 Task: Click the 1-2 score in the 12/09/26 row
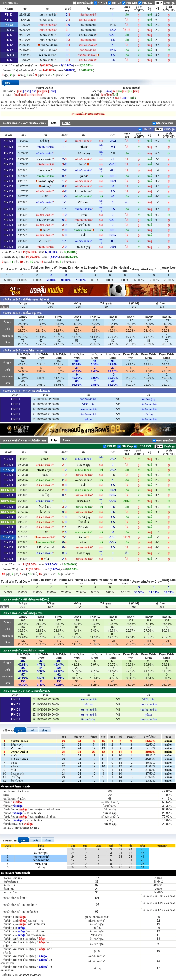[x=64, y=141]
